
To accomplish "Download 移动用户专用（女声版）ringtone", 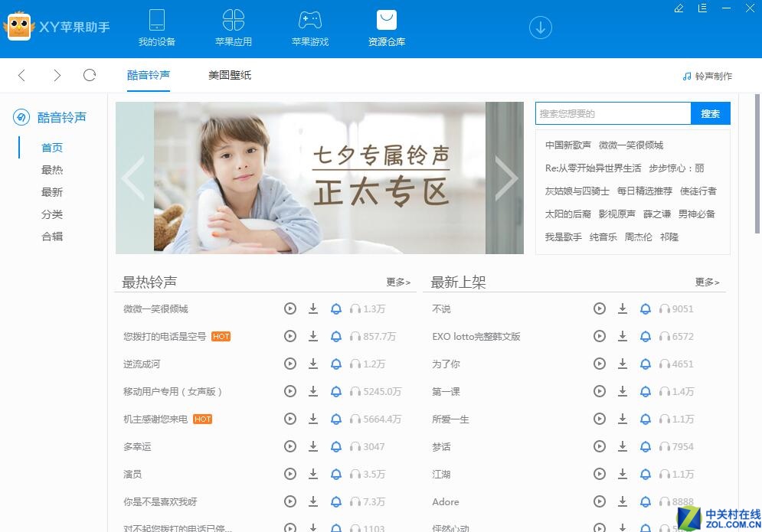I will tap(313, 391).
